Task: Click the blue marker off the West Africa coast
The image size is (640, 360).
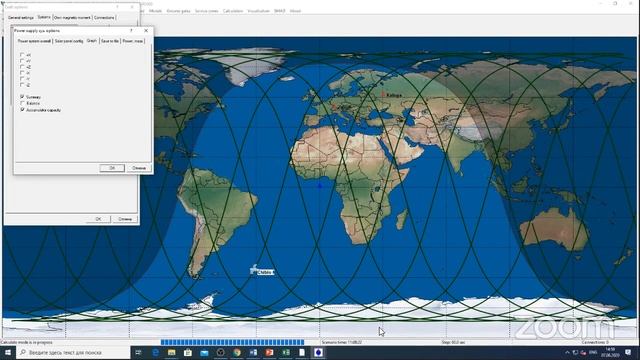Action: point(320,185)
